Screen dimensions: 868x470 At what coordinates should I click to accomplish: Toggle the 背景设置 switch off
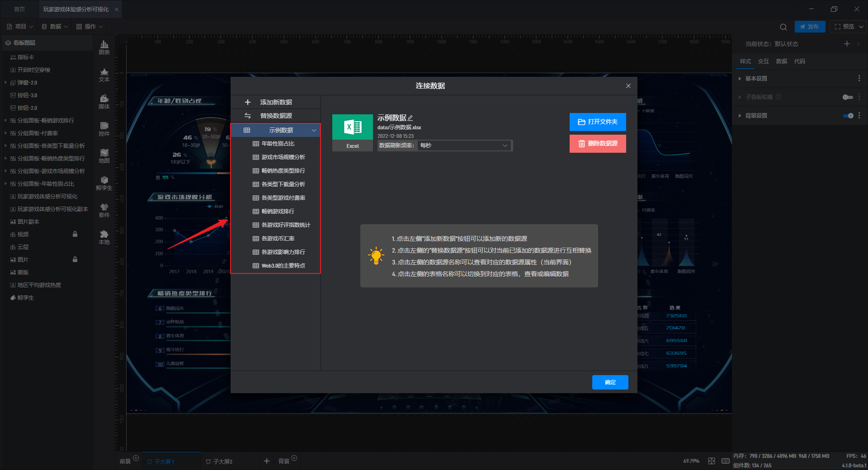848,116
